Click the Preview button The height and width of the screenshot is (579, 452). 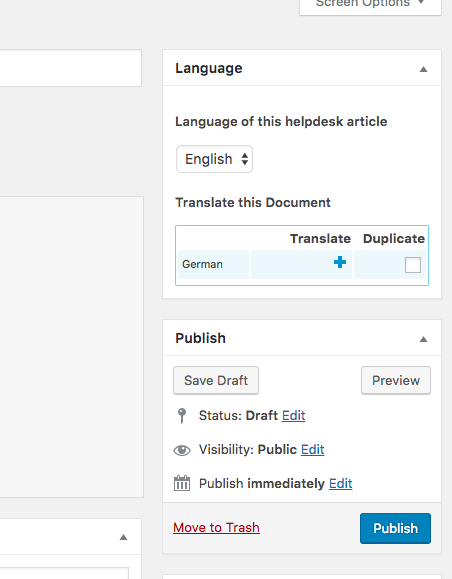pos(396,380)
